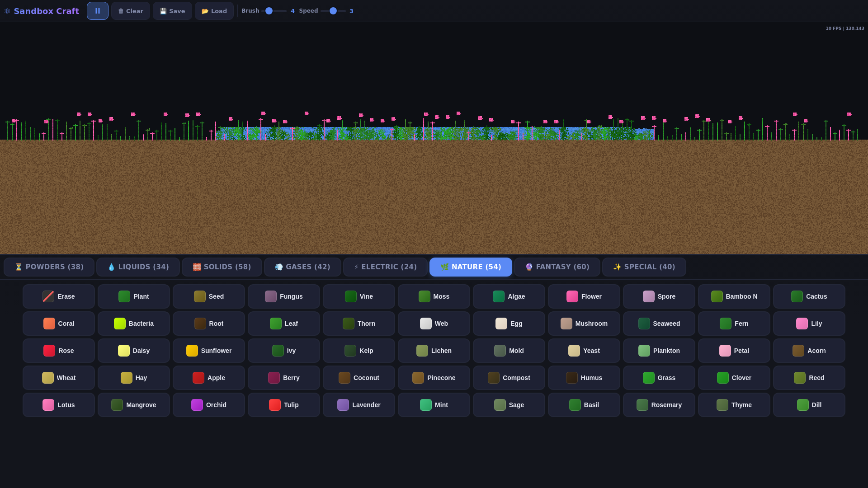The width and height of the screenshot is (868, 488).
Task: Select the Bamboo N element
Action: coord(734,296)
